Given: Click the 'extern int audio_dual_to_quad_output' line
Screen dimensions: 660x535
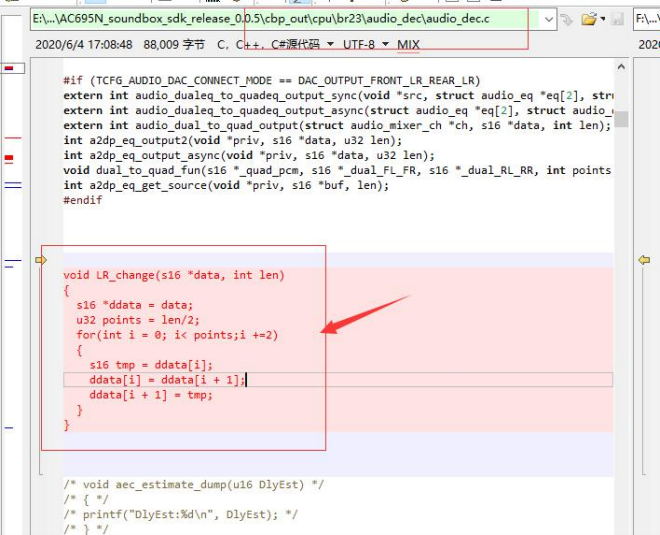Looking at the screenshot, I should 337,125.
